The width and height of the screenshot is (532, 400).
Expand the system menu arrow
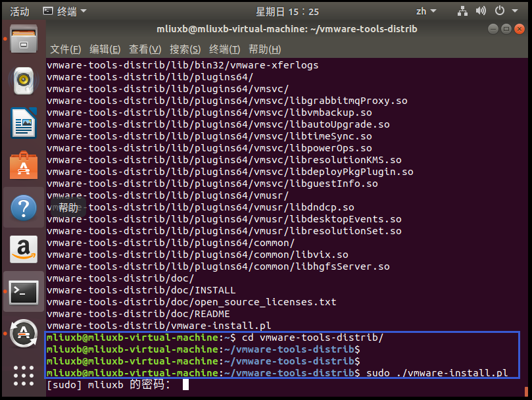(x=515, y=11)
